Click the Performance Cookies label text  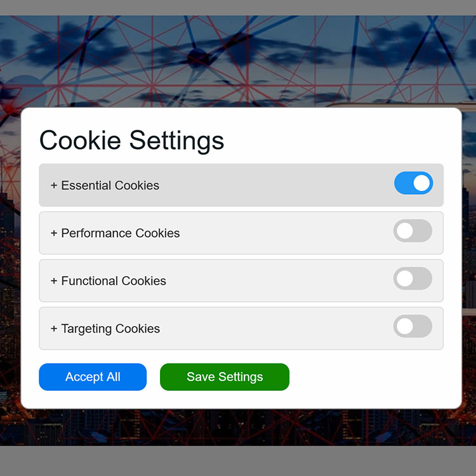pos(121,234)
